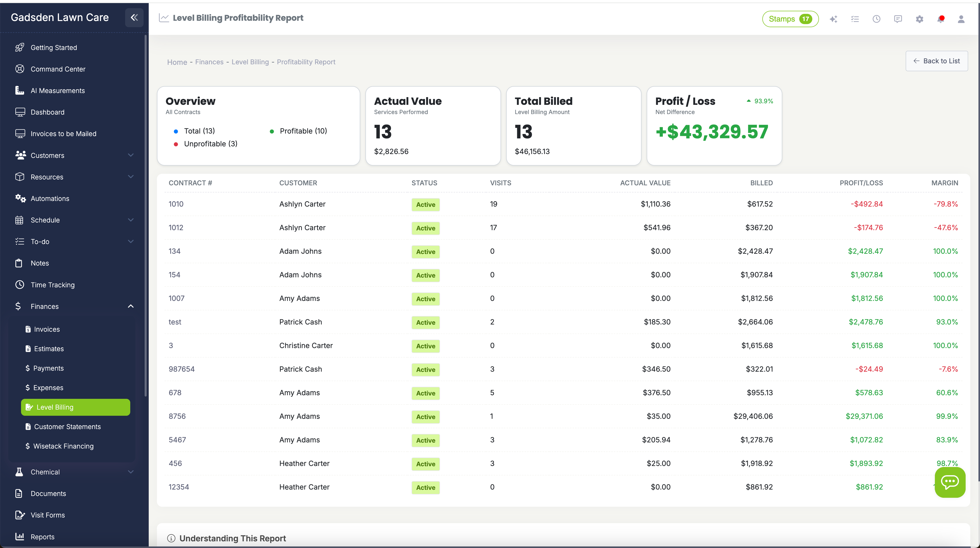This screenshot has height=548, width=980.
Task: Open the green live chat bubble
Action: pyautogui.click(x=949, y=482)
